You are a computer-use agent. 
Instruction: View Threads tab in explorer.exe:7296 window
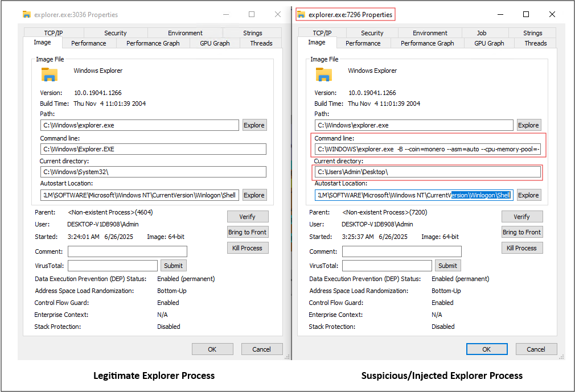pyautogui.click(x=535, y=43)
